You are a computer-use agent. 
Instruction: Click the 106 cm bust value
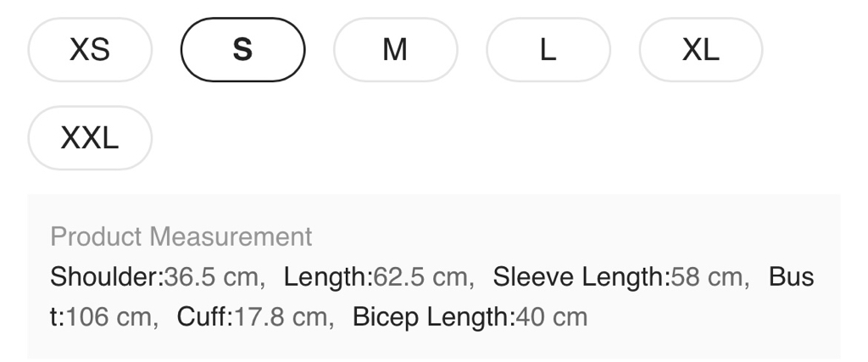tap(108, 318)
